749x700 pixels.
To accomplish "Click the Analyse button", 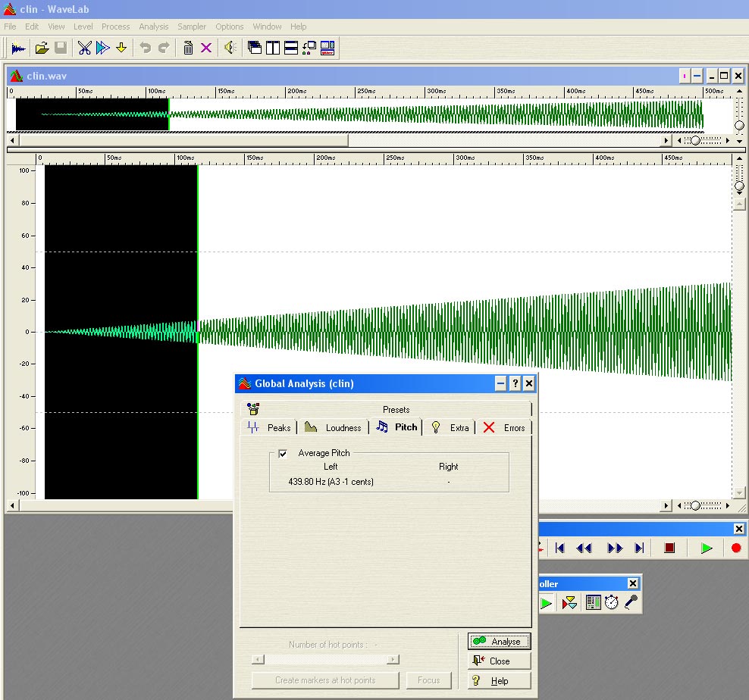I will (499, 641).
